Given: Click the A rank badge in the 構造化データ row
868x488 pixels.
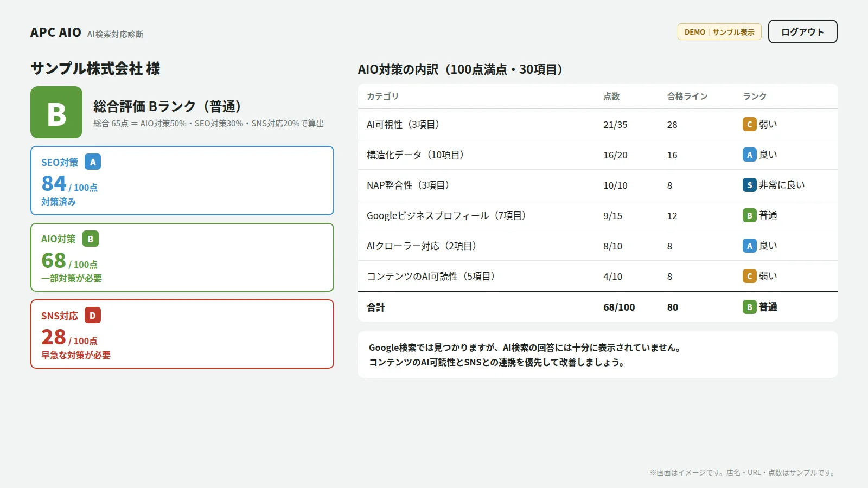Looking at the screenshot, I should click(x=749, y=155).
